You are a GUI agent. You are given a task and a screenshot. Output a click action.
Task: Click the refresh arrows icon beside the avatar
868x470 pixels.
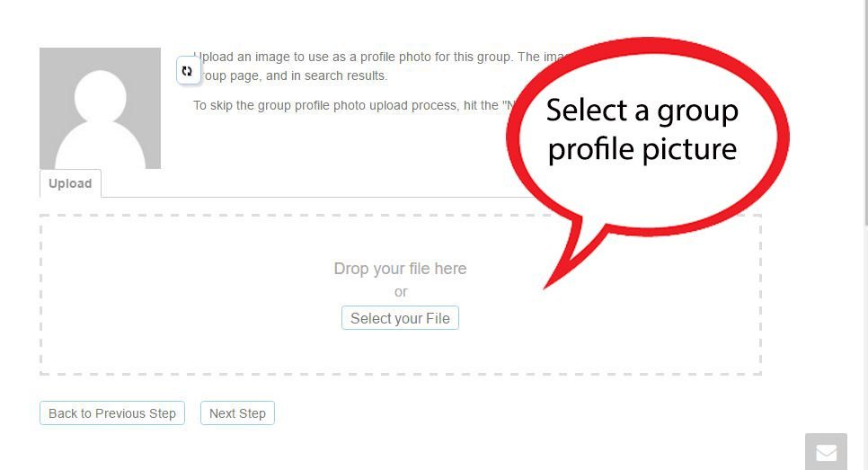pyautogui.click(x=188, y=71)
